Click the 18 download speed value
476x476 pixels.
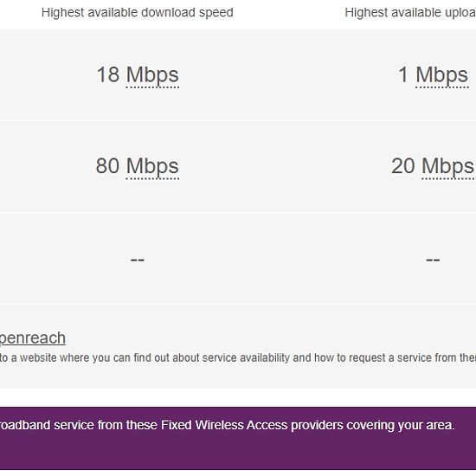(x=108, y=74)
